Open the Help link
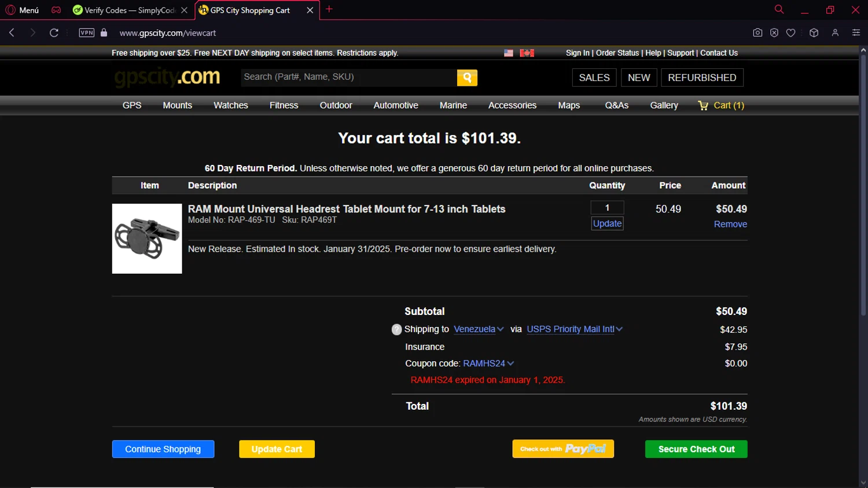This screenshot has width=868, height=488. click(653, 53)
